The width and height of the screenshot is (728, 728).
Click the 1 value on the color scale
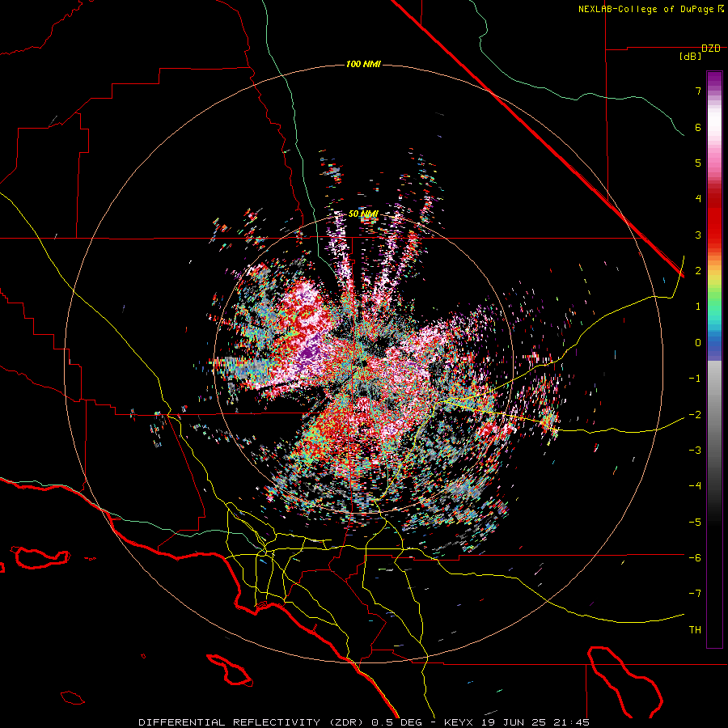[x=698, y=307]
